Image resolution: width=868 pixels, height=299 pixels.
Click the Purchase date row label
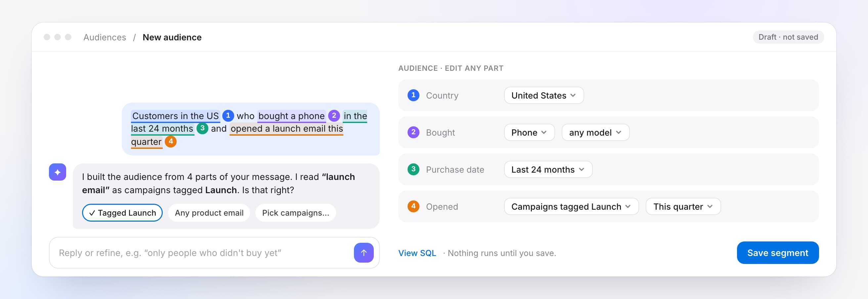coord(455,170)
